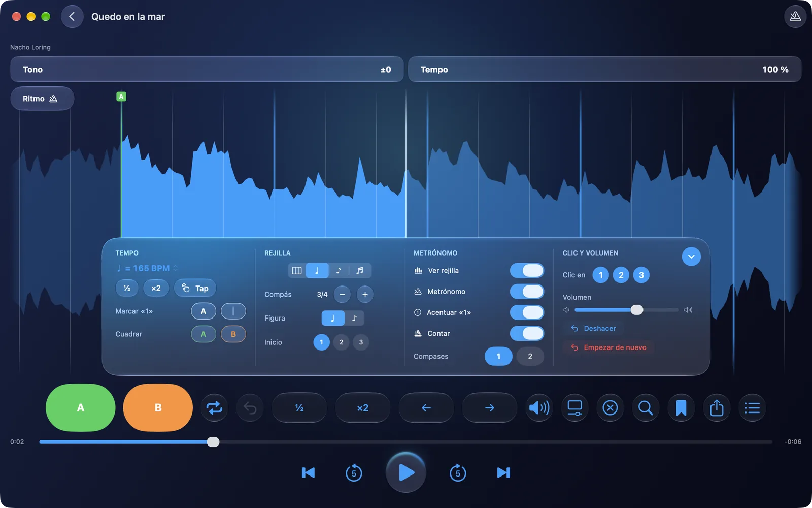Jump to next track
This screenshot has width=812, height=508.
[x=503, y=473]
